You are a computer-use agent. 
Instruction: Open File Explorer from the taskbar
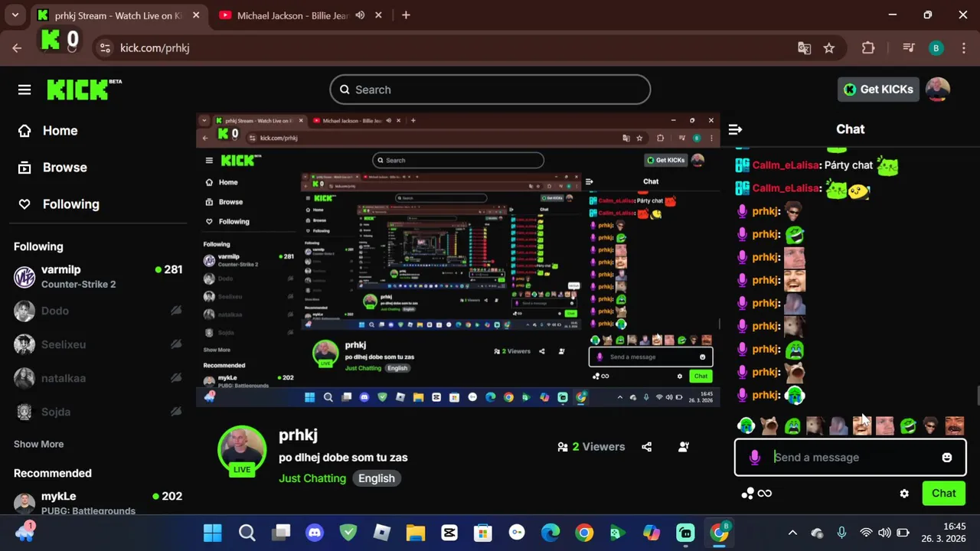pyautogui.click(x=416, y=533)
